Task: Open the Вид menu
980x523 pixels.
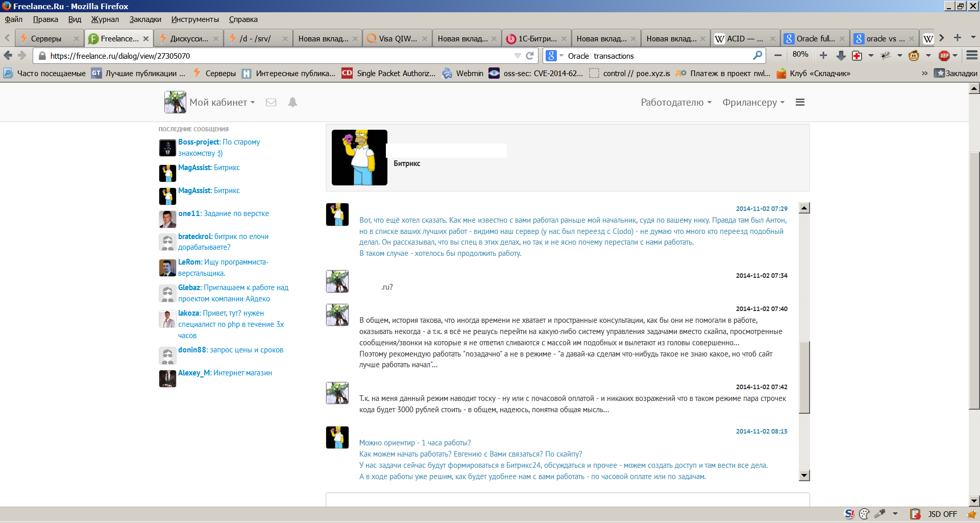Action: pos(75,19)
